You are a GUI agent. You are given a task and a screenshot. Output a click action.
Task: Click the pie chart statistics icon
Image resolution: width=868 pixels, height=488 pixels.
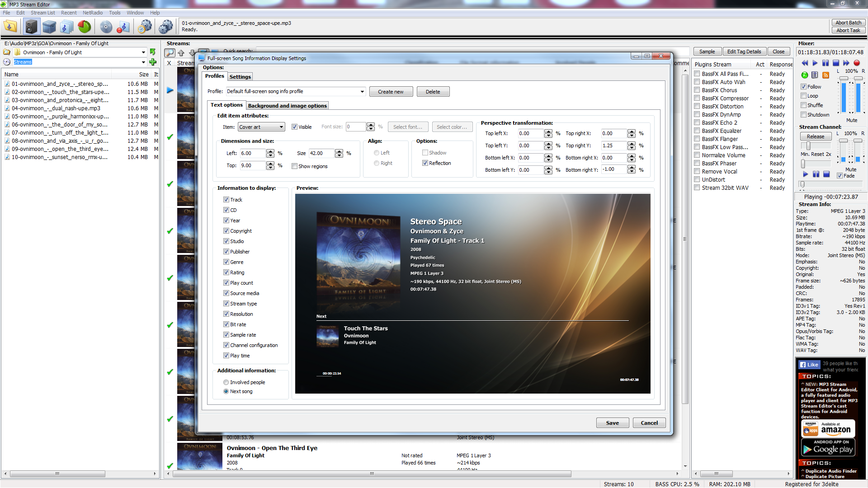[84, 27]
